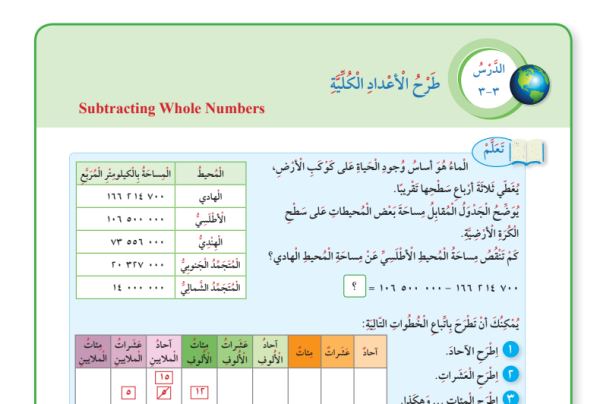The image size is (600, 404).
Task: Click the line يغطي ثلاثة أرباع سطحها تقريبا
Action: tap(456, 189)
